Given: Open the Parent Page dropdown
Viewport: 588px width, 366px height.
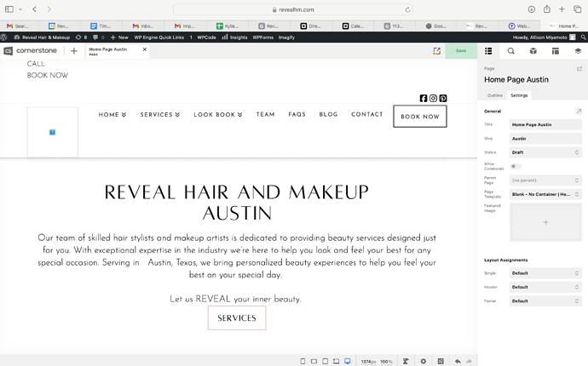Looking at the screenshot, I should coord(545,180).
